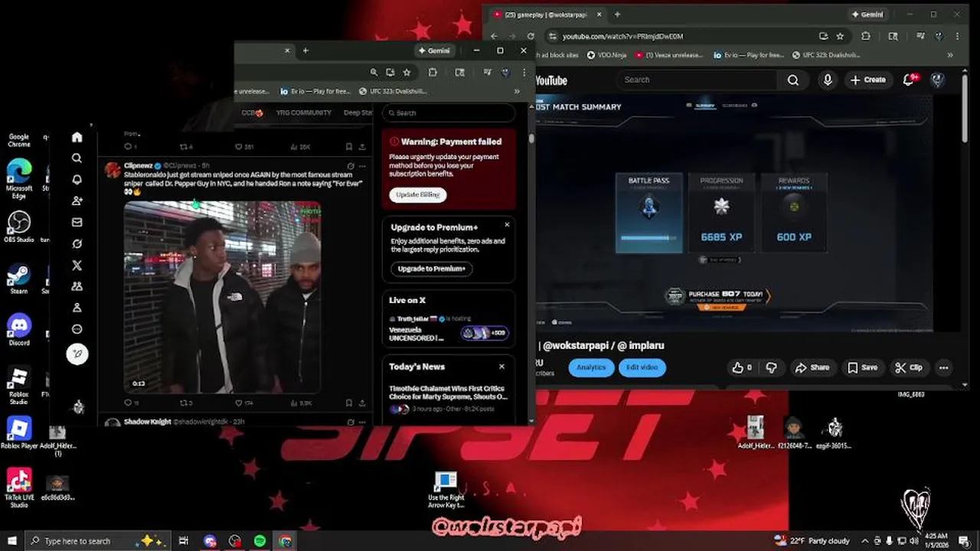Dismiss the Upgrade to Premium+ card

507,225
